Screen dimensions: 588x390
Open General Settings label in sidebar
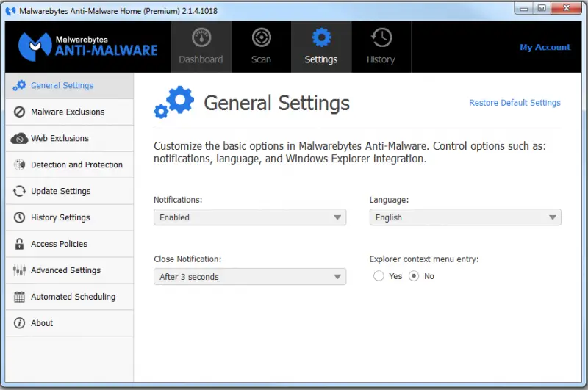pyautogui.click(x=62, y=86)
